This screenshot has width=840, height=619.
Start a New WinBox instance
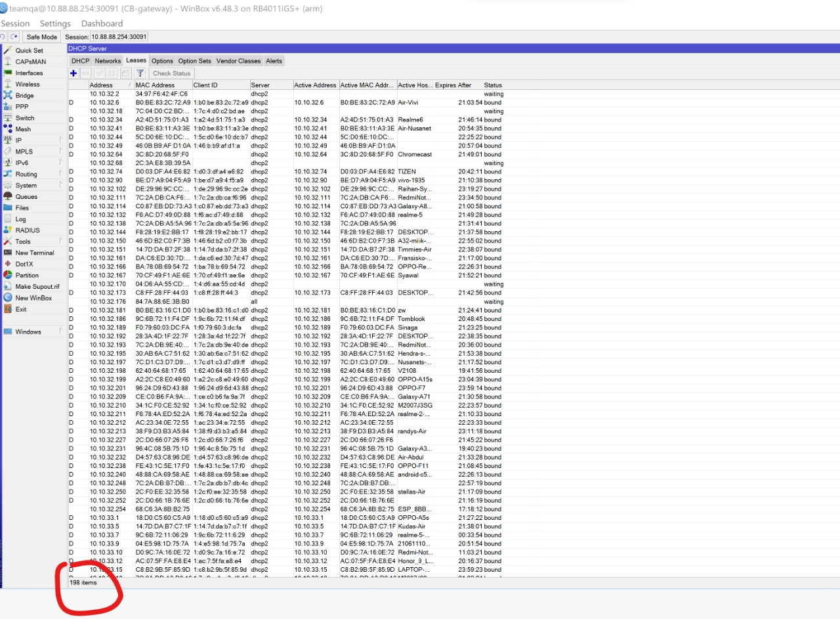[33, 297]
